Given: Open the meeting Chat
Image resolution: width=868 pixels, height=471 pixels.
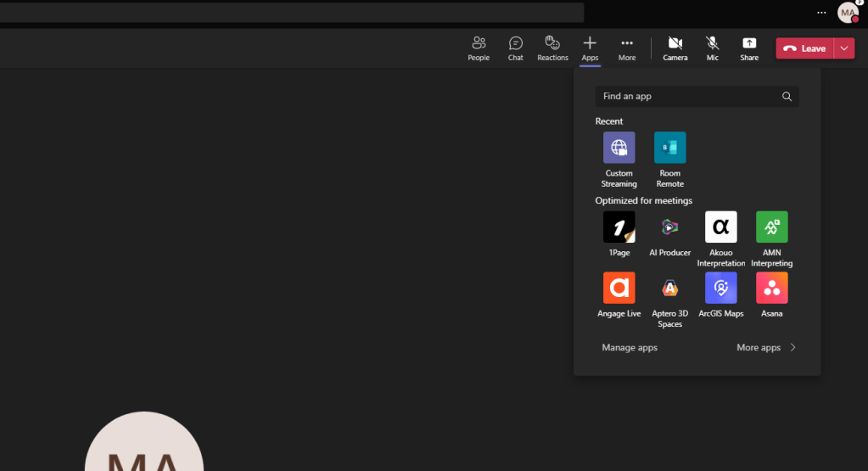Looking at the screenshot, I should (515, 48).
